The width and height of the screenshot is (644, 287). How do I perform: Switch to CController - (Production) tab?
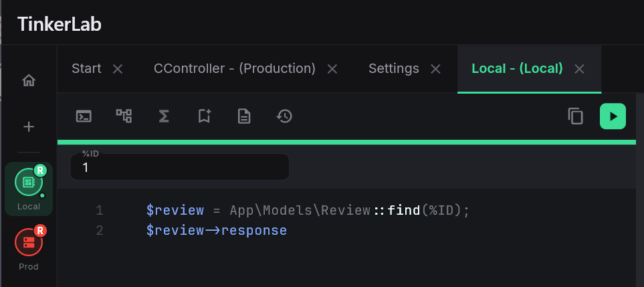(x=235, y=68)
